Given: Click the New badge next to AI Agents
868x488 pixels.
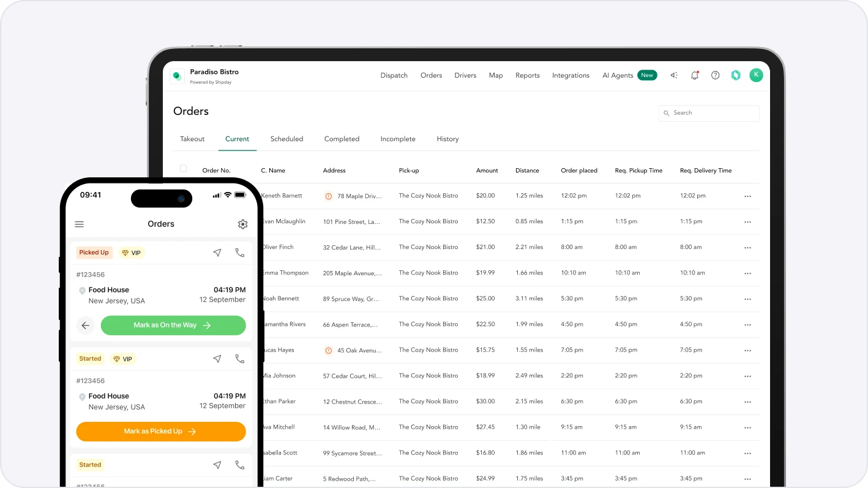Looking at the screenshot, I should [x=647, y=75].
